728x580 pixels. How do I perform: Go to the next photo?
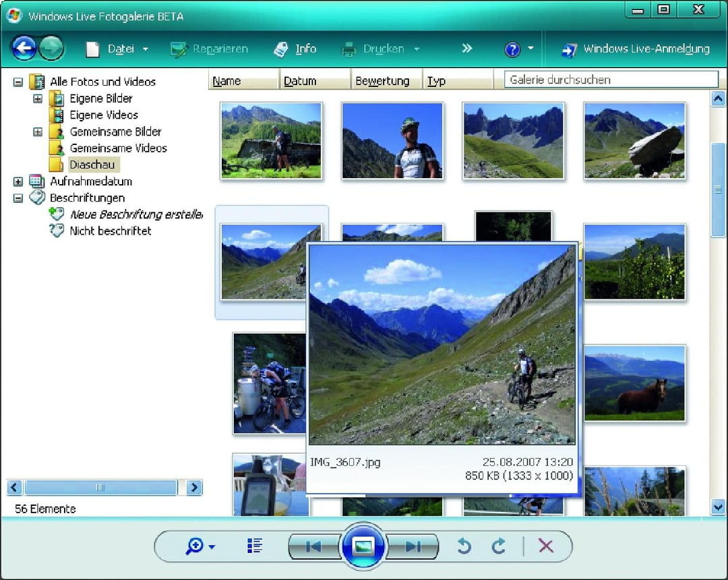click(x=413, y=546)
